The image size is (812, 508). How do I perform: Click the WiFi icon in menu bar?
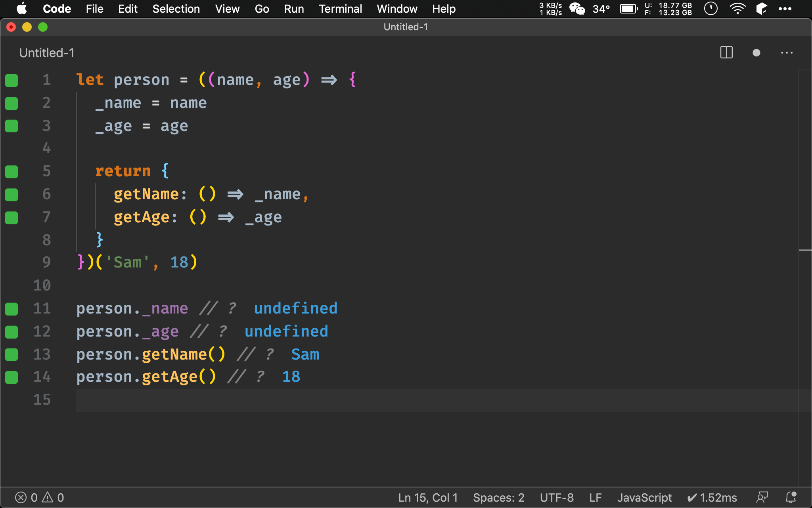point(737,9)
